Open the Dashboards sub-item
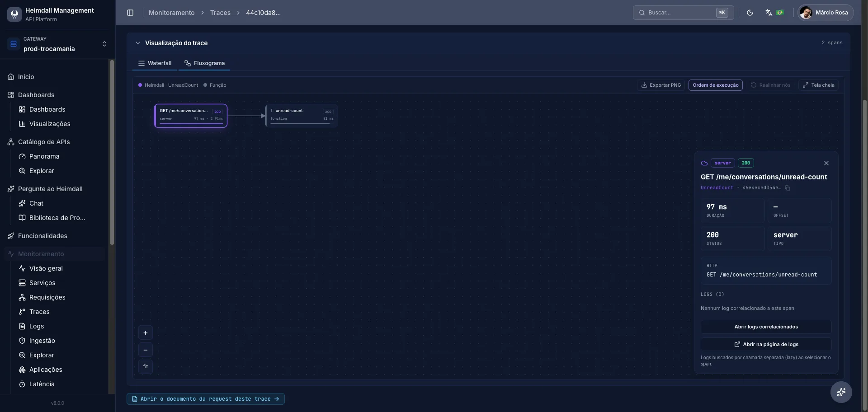868x412 pixels. 59,109
